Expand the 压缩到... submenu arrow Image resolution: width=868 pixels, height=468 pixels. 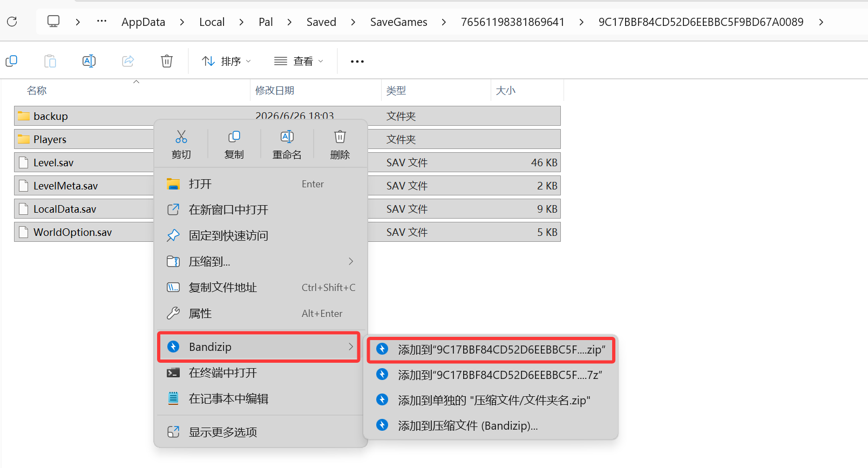click(351, 261)
